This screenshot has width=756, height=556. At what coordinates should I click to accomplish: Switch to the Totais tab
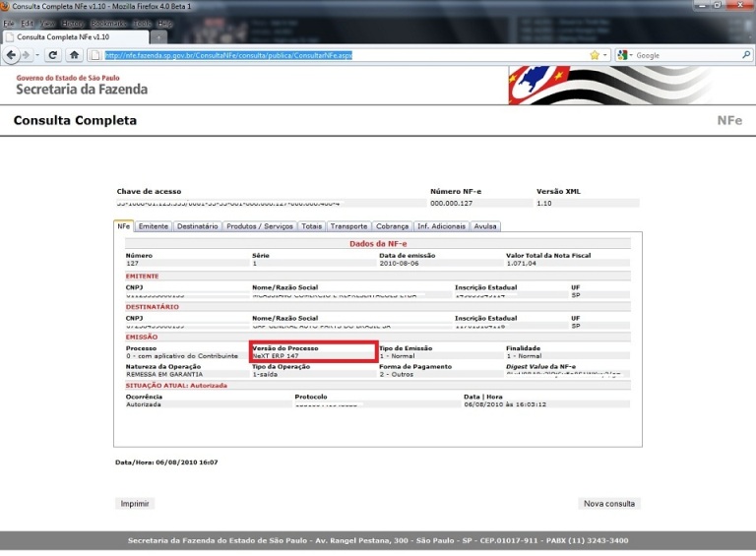click(311, 226)
